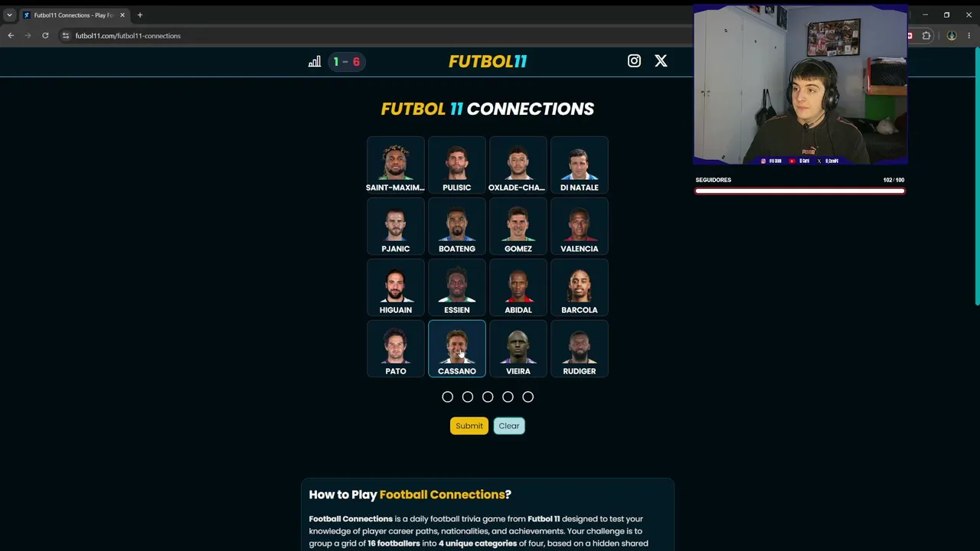
Task: Minimize the Chrome window
Action: [x=925, y=15]
